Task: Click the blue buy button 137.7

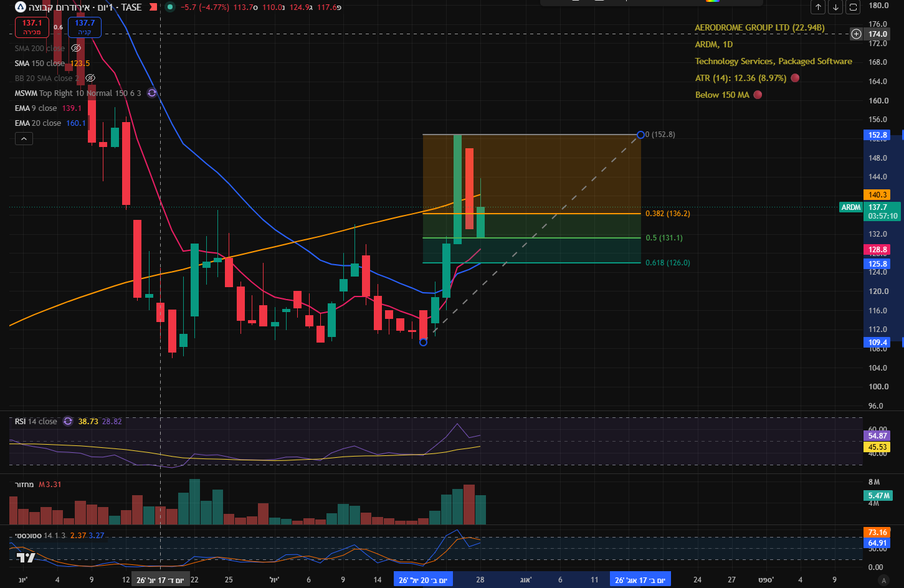Action: (x=85, y=27)
